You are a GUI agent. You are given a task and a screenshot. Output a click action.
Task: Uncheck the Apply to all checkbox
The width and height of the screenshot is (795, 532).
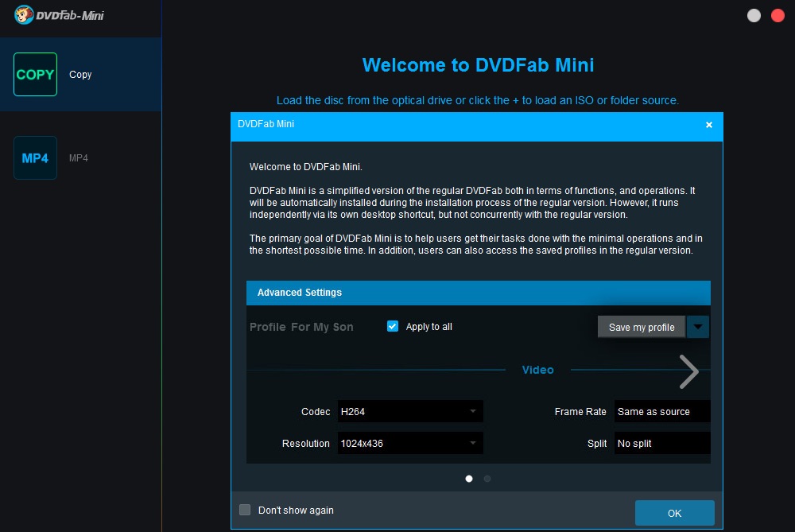(393, 326)
